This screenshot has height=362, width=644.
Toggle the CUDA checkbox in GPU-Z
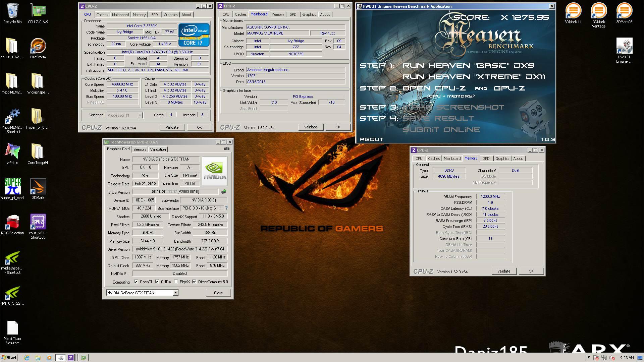157,282
